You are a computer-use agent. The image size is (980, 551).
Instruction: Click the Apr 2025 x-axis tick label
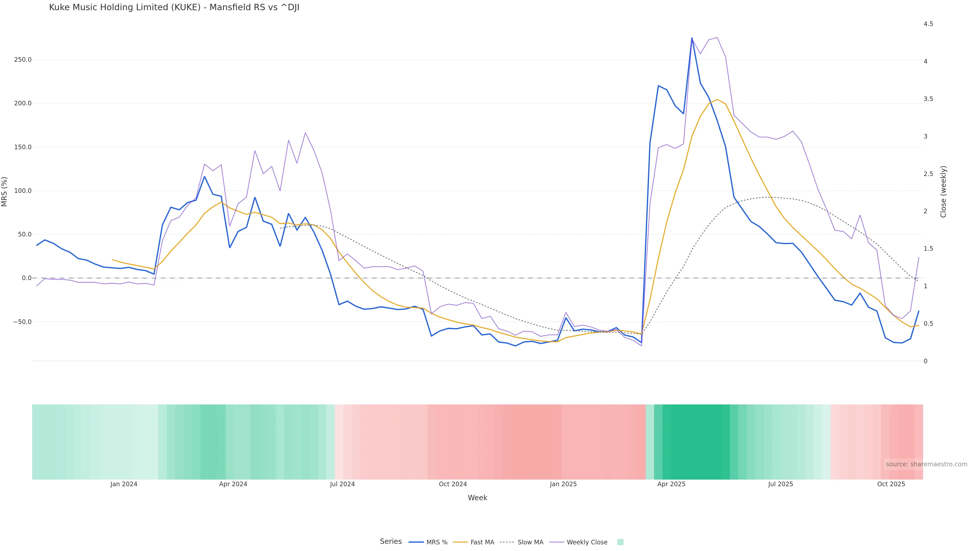tap(671, 484)
